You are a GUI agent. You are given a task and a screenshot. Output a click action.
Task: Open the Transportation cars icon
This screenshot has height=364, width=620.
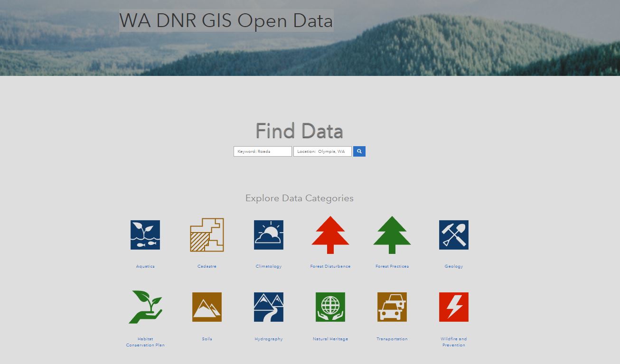392,307
